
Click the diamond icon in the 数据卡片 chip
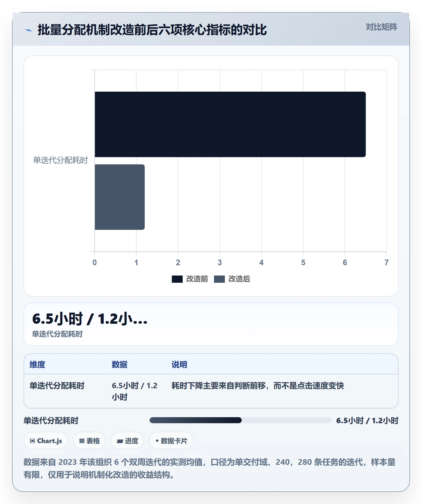(x=157, y=441)
